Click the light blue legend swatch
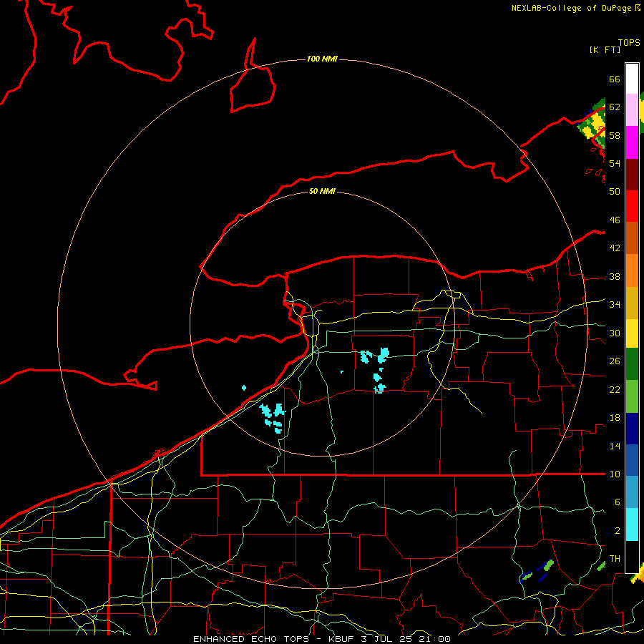 coord(632,492)
